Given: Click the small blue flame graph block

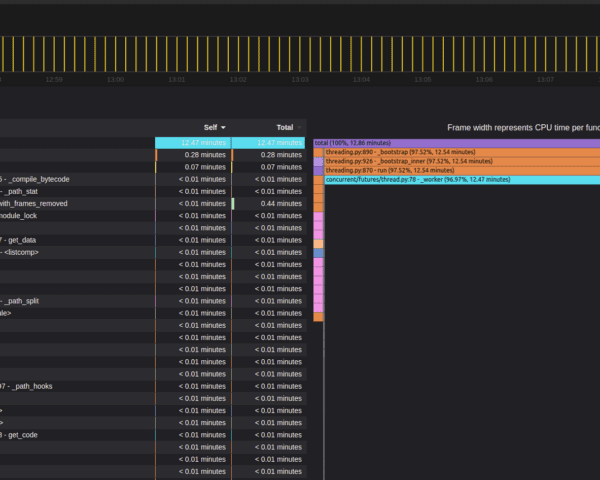Looking at the screenshot, I should [318, 254].
